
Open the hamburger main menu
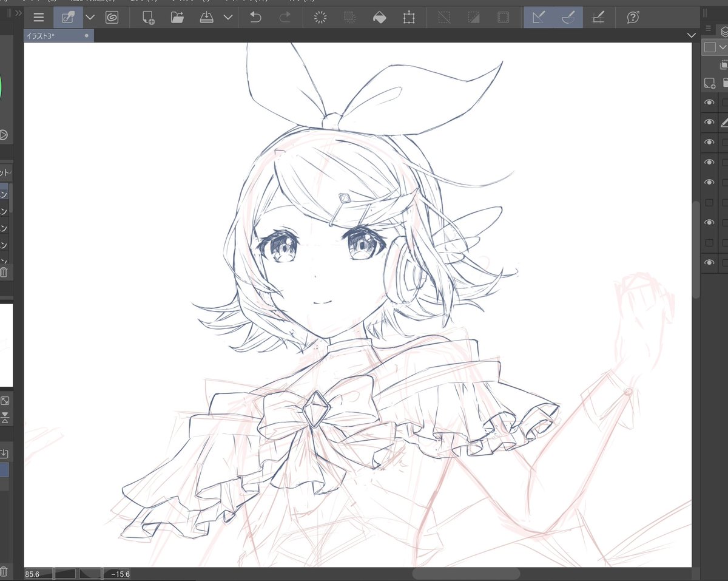coord(39,18)
